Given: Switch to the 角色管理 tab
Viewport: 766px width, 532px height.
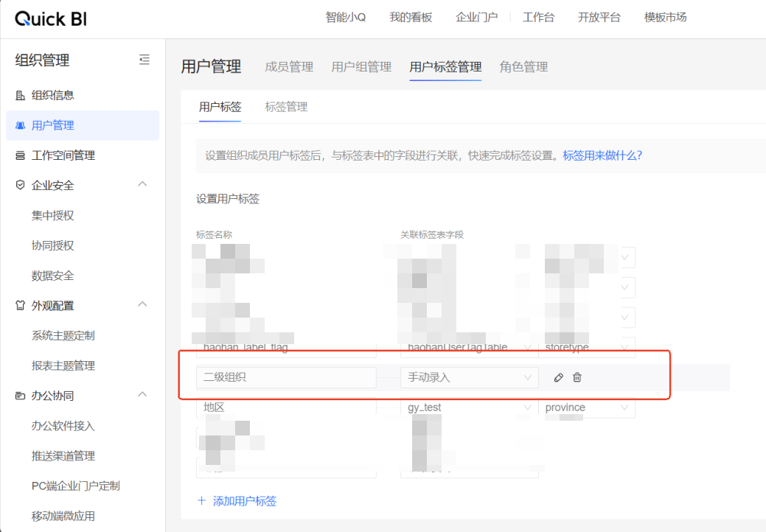Looking at the screenshot, I should (x=523, y=67).
